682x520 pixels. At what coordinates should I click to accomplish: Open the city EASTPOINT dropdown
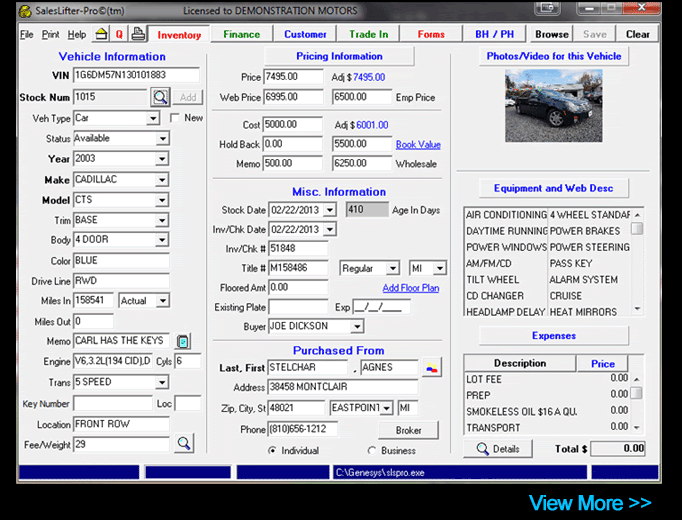click(x=387, y=408)
